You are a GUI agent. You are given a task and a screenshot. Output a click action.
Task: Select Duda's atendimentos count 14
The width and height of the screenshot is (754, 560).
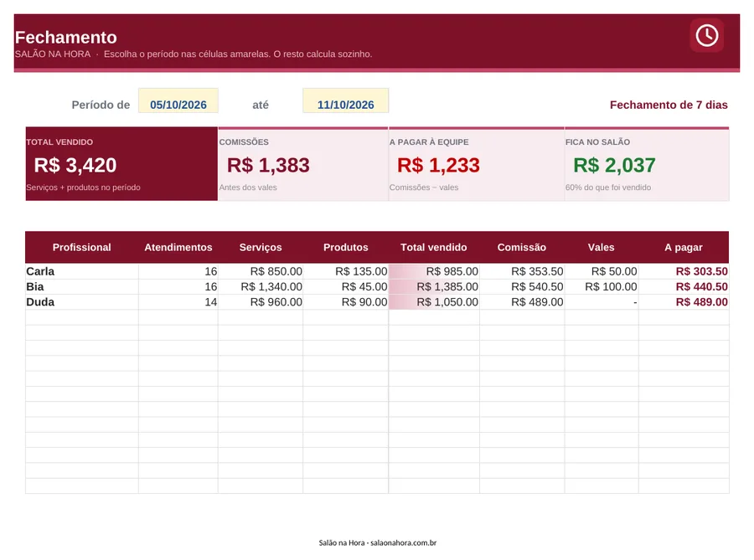pos(178,302)
